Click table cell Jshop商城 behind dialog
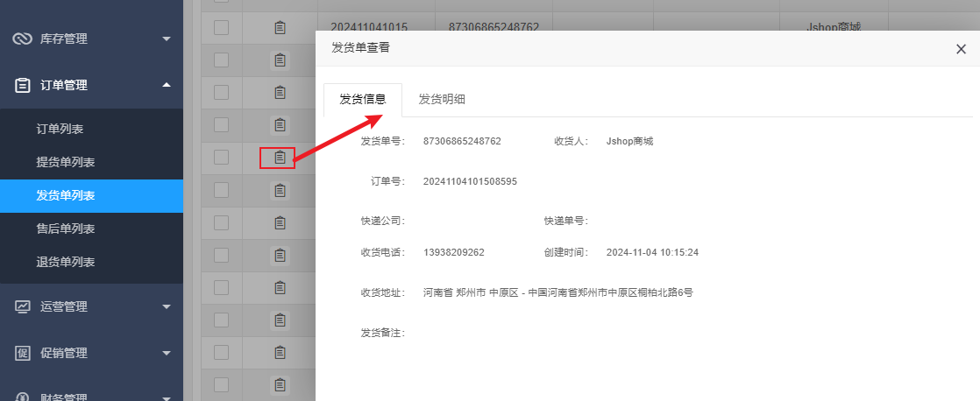Image resolution: width=980 pixels, height=401 pixels. pos(834,27)
